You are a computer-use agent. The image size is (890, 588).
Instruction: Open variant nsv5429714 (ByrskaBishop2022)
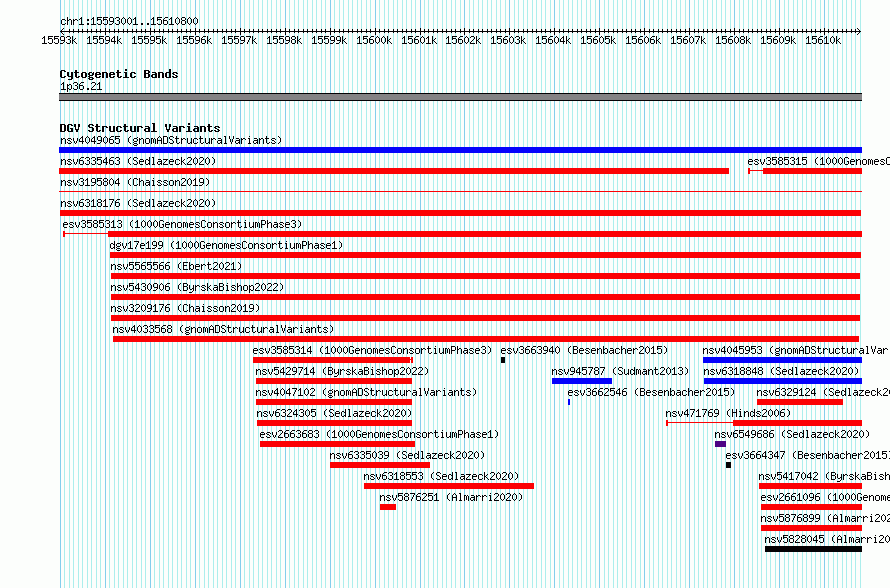tap(342, 371)
